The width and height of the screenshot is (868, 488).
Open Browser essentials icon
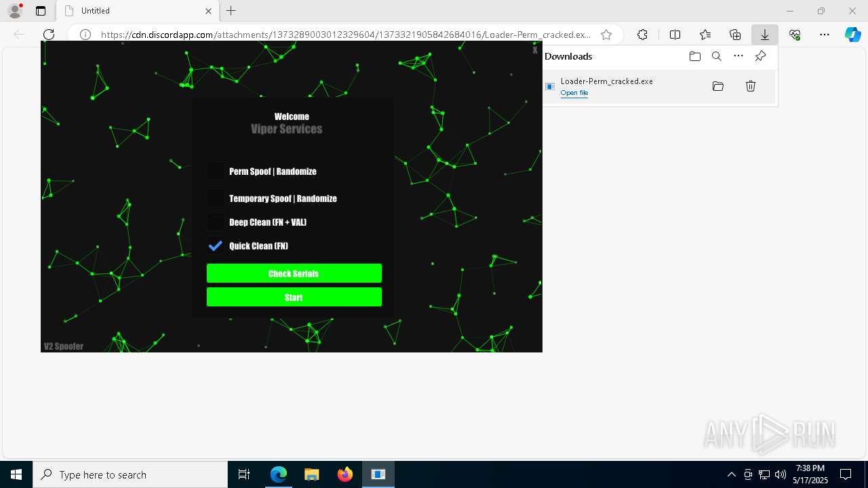coord(795,35)
